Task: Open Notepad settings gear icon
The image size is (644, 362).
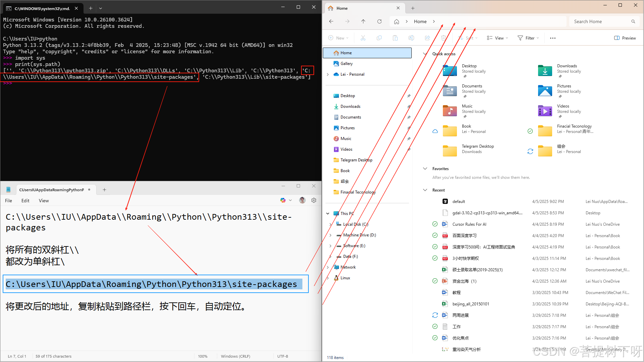Action: [314, 200]
